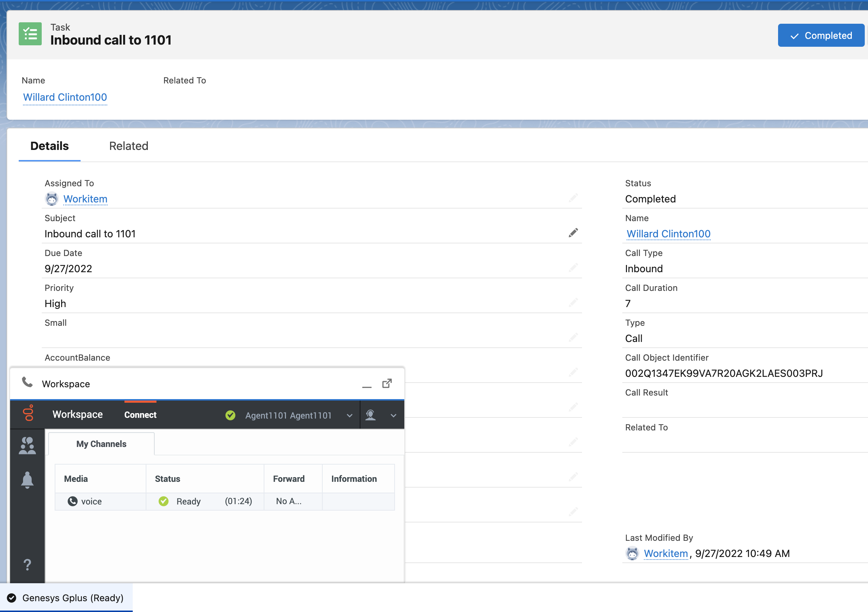Open Willard Clinton100 link in header
Viewport: 868px width, 612px height.
click(x=65, y=97)
